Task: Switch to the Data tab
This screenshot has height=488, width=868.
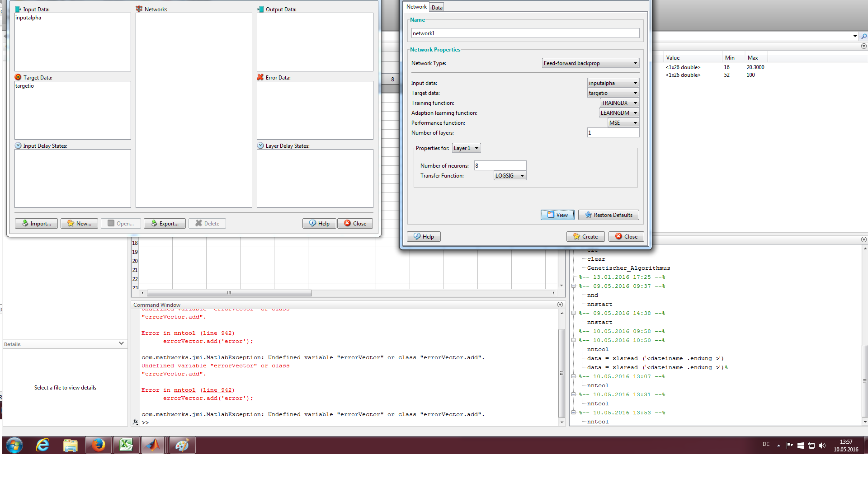Action: point(437,7)
